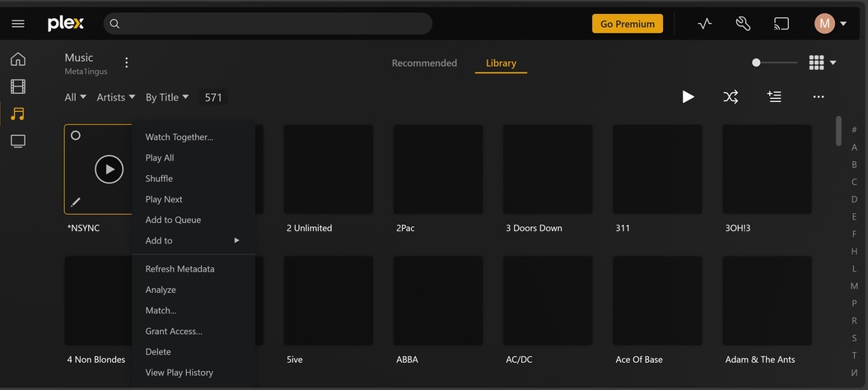This screenshot has width=868, height=390.
Task: Open the TV library screen icon
Action: pyautogui.click(x=18, y=142)
